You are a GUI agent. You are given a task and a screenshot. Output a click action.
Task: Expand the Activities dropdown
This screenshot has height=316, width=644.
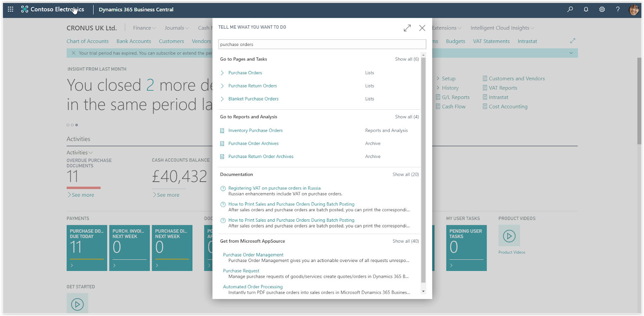tap(79, 152)
